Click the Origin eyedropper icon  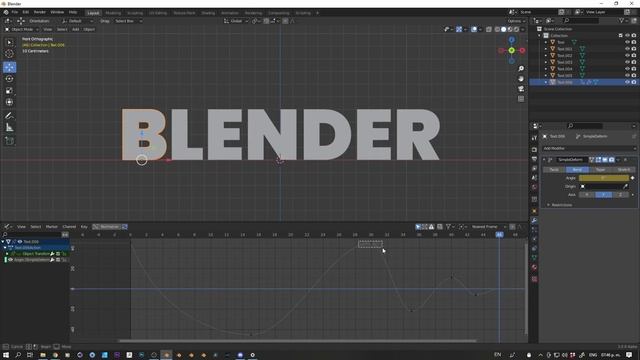coord(625,187)
